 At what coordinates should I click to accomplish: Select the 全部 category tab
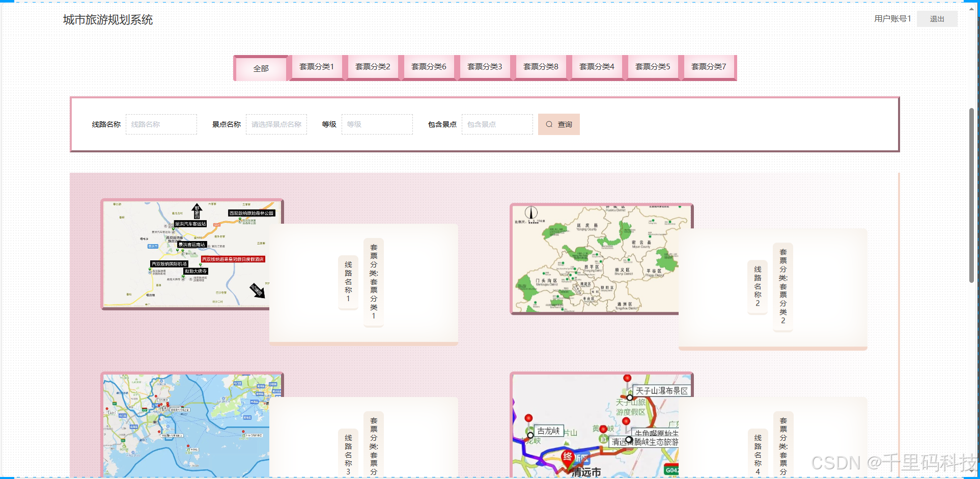[x=261, y=68]
